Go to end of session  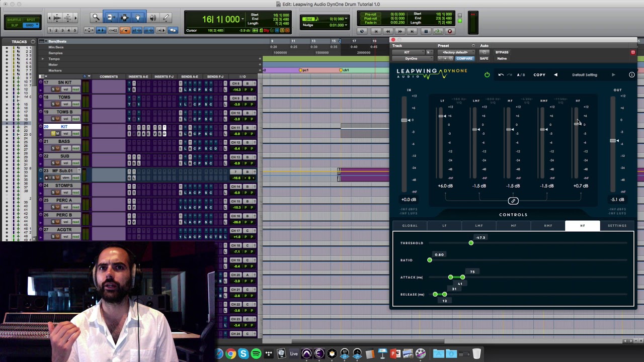(412, 31)
